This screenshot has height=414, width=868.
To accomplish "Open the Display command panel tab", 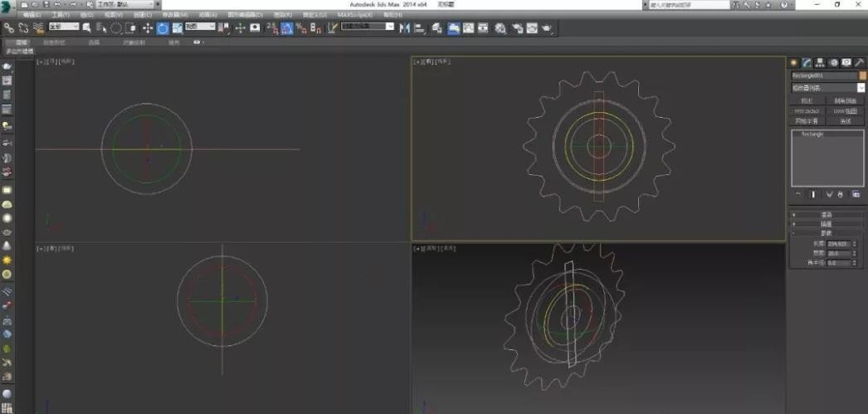I will pos(846,62).
